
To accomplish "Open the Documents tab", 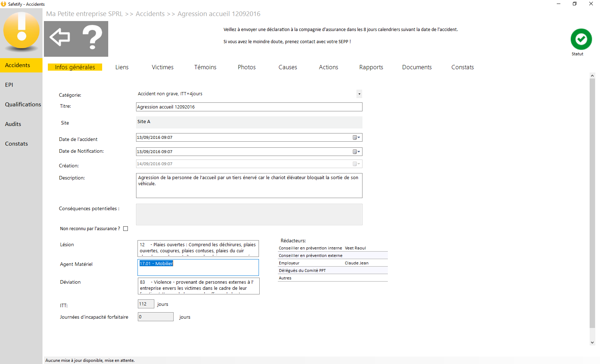I will click(x=417, y=67).
